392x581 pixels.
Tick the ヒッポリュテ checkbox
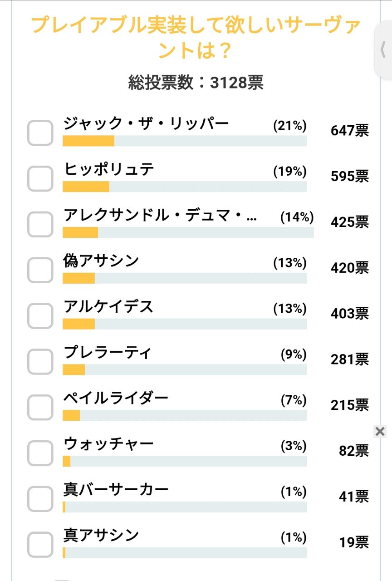[x=40, y=178]
